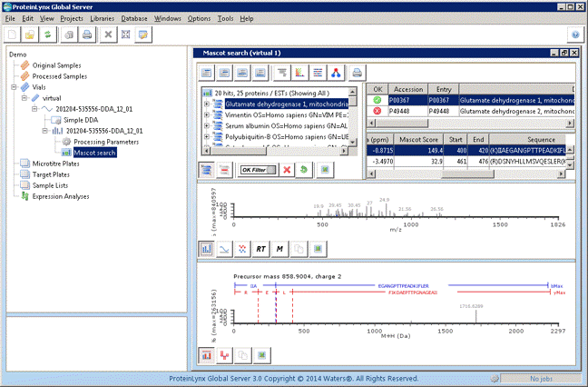The width and height of the screenshot is (588, 387).
Task: Open the Libraries menu
Action: [x=102, y=18]
